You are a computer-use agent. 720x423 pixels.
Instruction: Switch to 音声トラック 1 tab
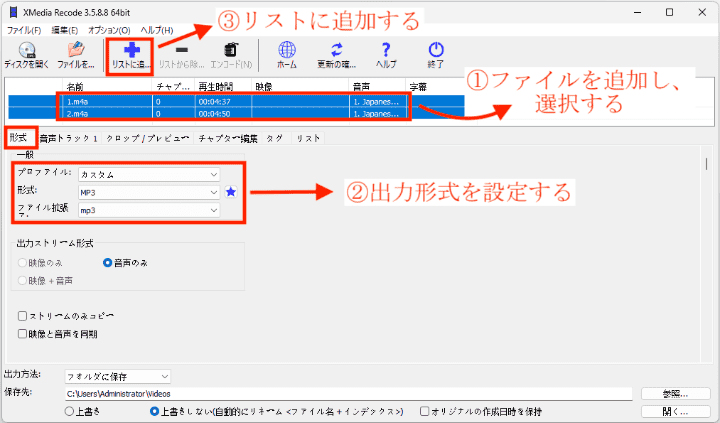[68, 138]
